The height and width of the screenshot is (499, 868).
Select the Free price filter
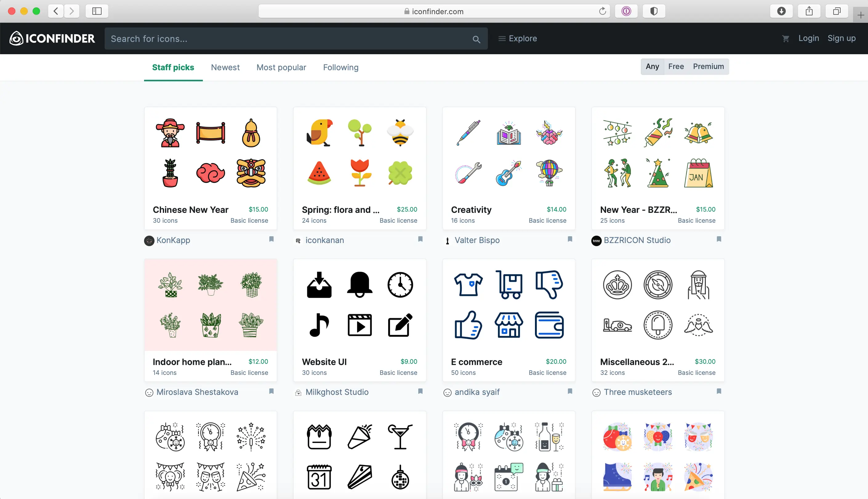[676, 67]
